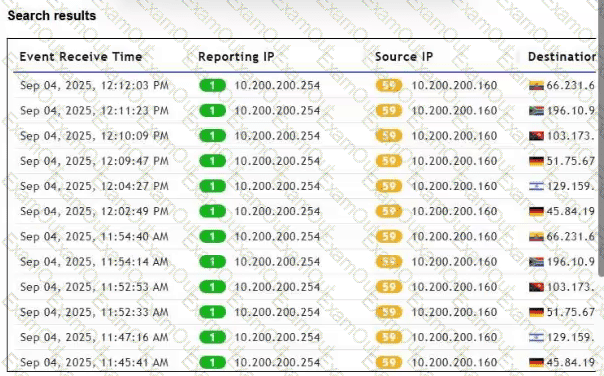This screenshot has height=376, width=604.
Task: Click green badge in 11:54:40 AM row
Action: click(x=212, y=237)
